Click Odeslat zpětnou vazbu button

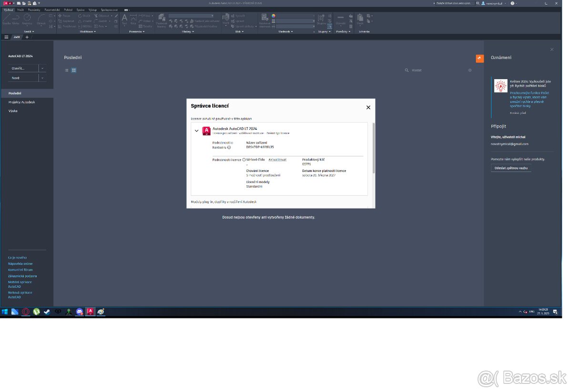pyautogui.click(x=511, y=168)
